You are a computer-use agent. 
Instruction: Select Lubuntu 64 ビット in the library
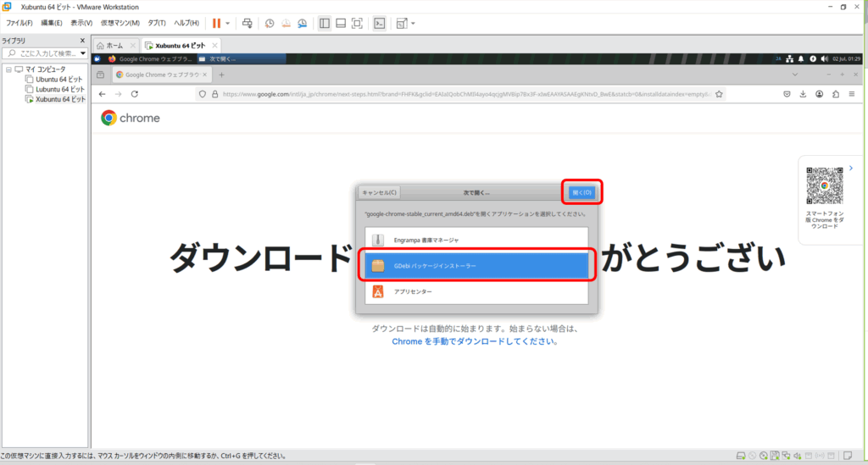coord(59,89)
